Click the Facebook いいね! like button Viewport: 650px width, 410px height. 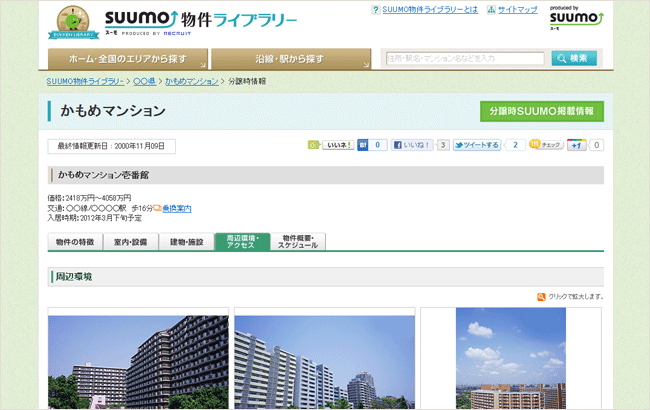411,145
